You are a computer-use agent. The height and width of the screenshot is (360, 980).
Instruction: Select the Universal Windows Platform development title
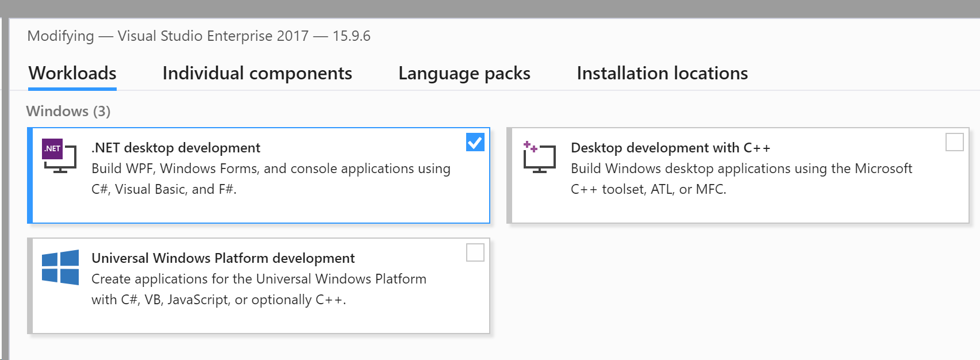[223, 258]
